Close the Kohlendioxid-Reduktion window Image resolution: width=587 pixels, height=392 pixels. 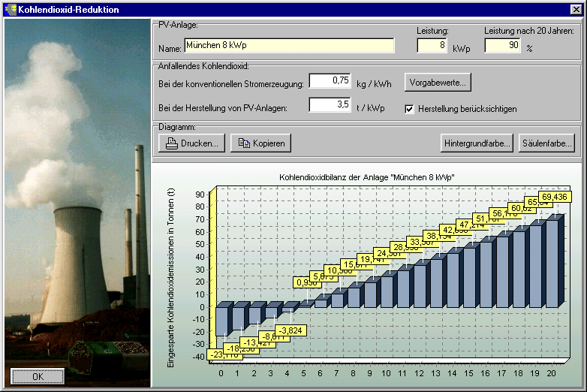click(576, 9)
